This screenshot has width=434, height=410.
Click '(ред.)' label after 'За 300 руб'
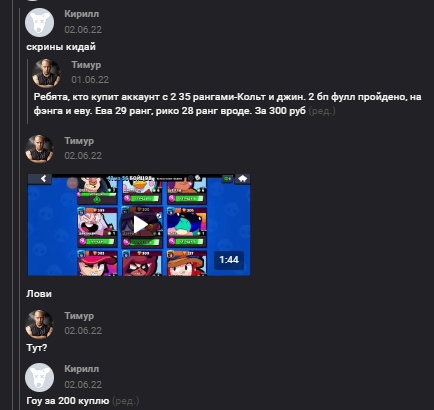coord(322,111)
